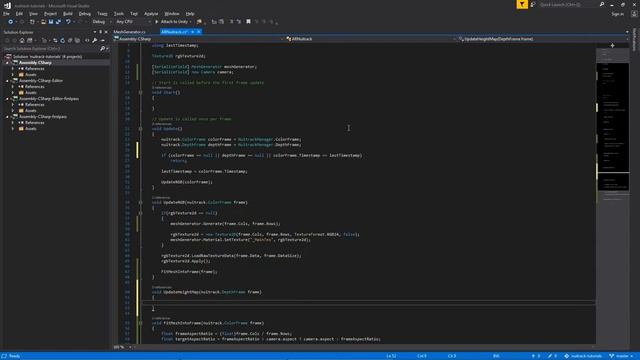
Task: Close the Solution Explorer panel
Action: click(106, 32)
